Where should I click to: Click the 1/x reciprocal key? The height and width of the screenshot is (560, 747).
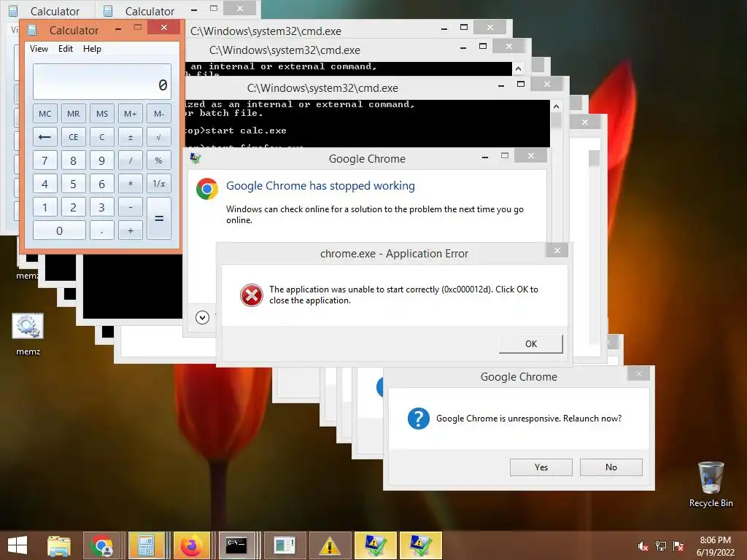[x=158, y=183]
